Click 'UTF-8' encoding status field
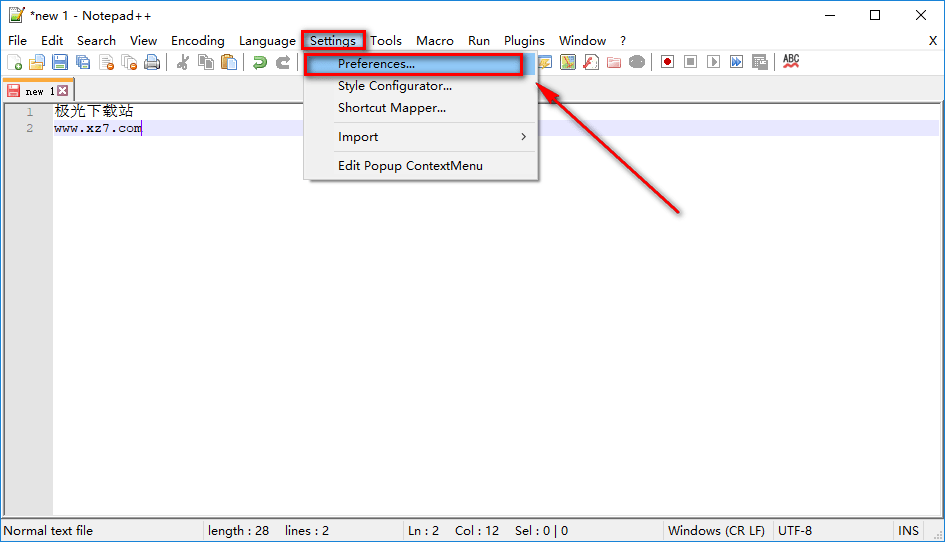The height and width of the screenshot is (542, 945). (x=795, y=531)
